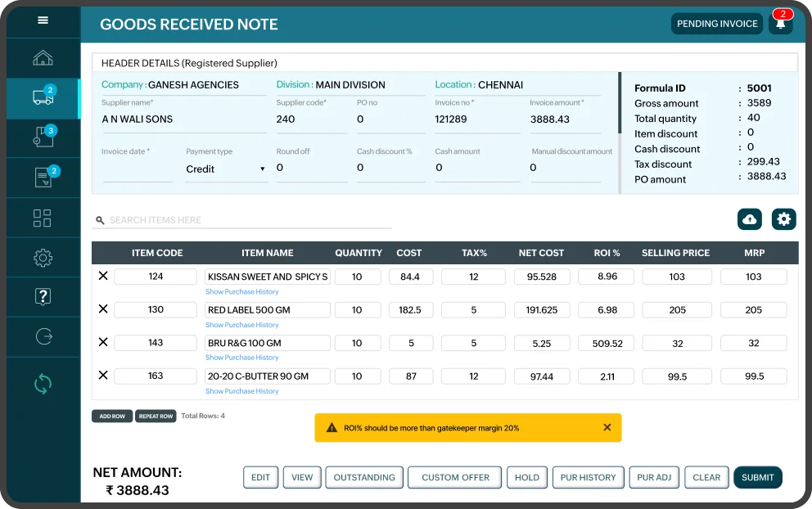Screen dimensions: 812x509
Task: Open the notifications bell icon
Action: pyautogui.click(x=780, y=24)
